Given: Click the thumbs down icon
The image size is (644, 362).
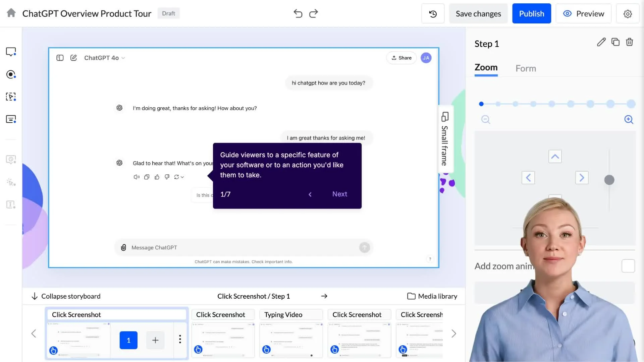Looking at the screenshot, I should [167, 177].
